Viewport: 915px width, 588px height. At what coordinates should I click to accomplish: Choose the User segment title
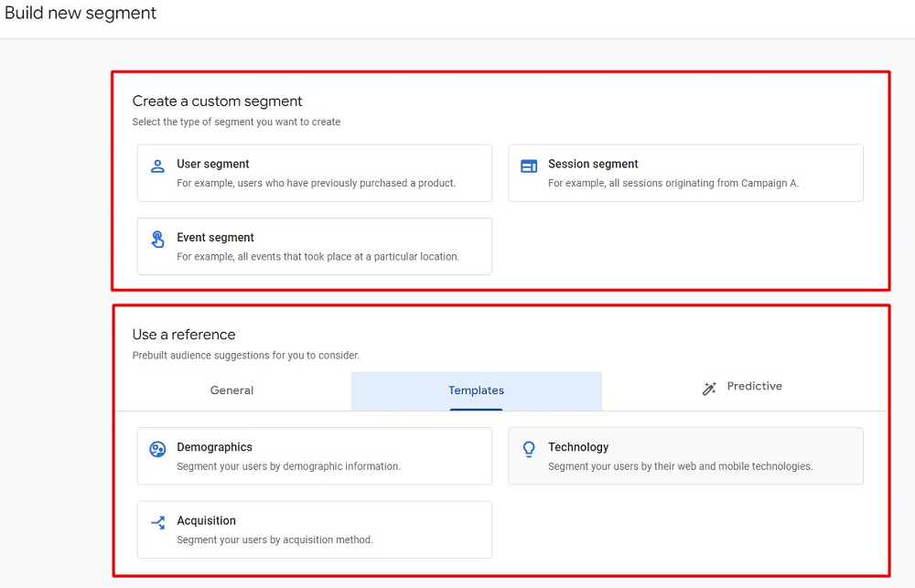pyautogui.click(x=212, y=164)
